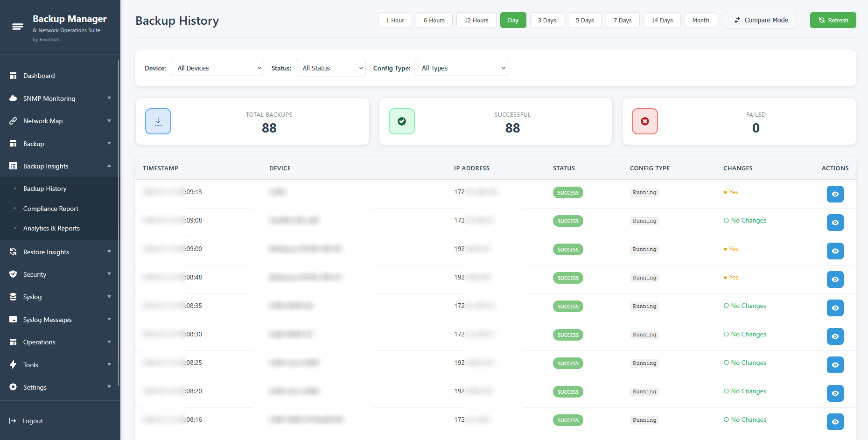868x440 pixels.
Task: Click SUCCESS badge in the 09:13 row
Action: [568, 193]
